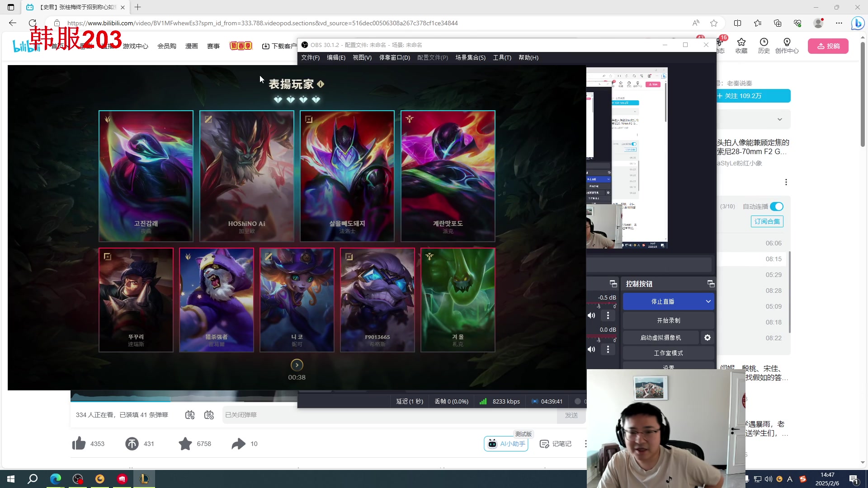Open a new browser tab
The width and height of the screenshot is (868, 488).
[138, 7]
